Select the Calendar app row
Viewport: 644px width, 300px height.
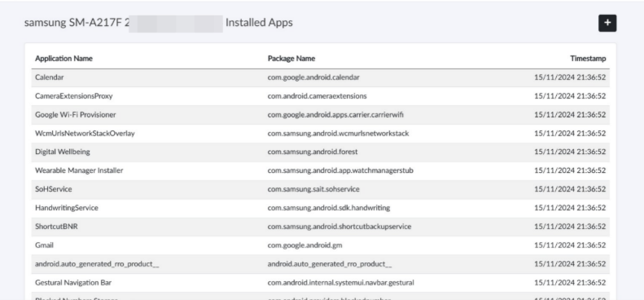[x=320, y=77]
